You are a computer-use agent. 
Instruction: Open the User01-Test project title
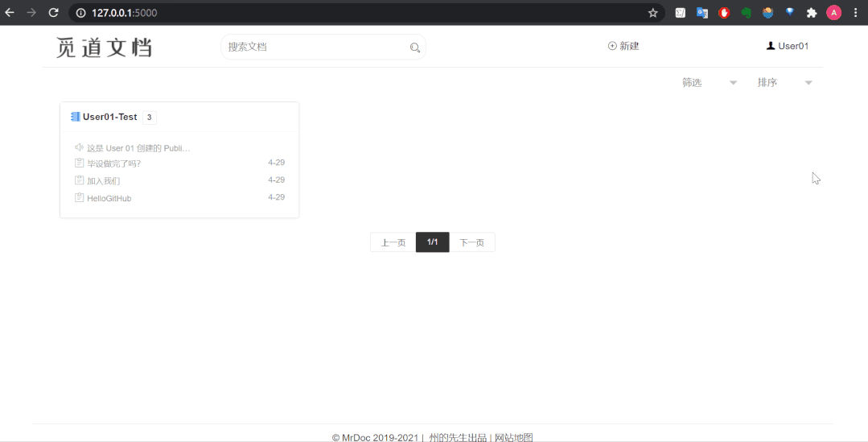(x=109, y=117)
